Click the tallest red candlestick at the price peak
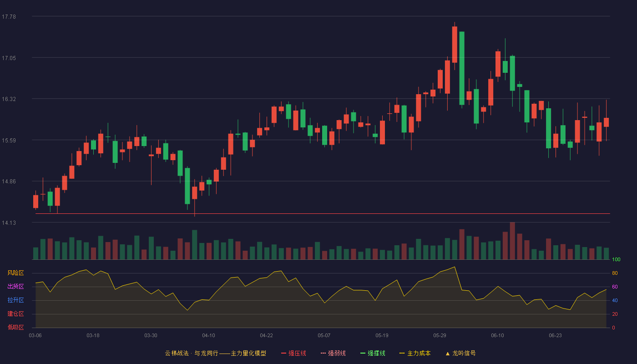Screen dimensions: 637x364 tap(455, 45)
